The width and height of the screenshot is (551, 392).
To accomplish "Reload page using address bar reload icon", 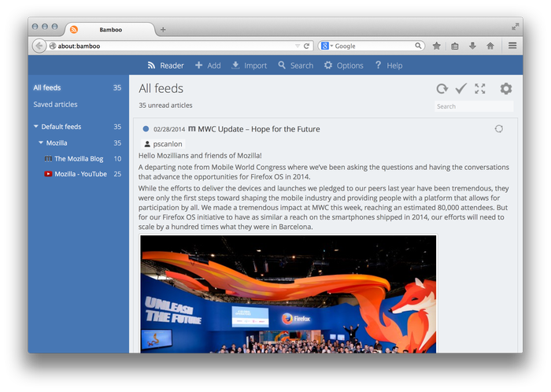I will click(307, 46).
